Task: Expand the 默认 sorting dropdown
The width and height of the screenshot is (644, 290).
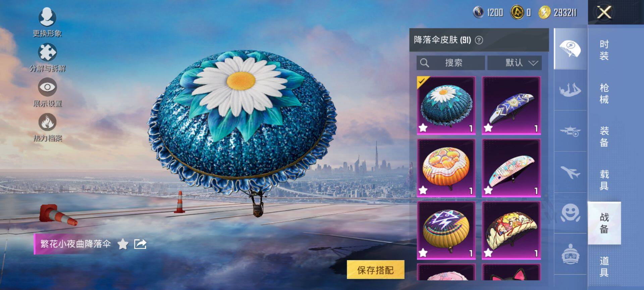Action: pos(514,63)
